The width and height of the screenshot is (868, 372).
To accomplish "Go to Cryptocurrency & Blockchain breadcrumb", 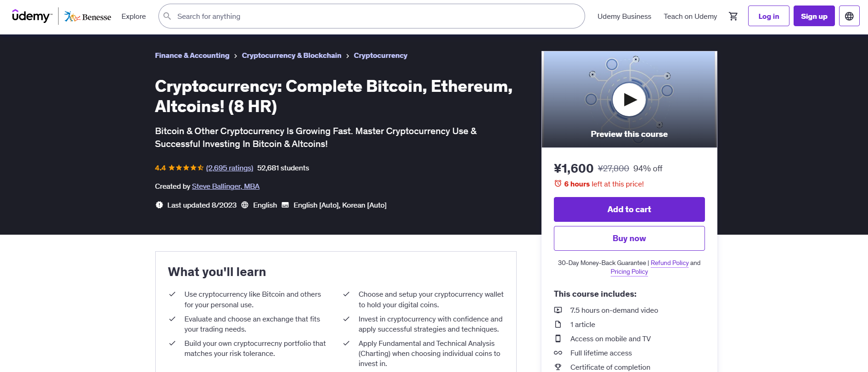I will click(x=292, y=56).
